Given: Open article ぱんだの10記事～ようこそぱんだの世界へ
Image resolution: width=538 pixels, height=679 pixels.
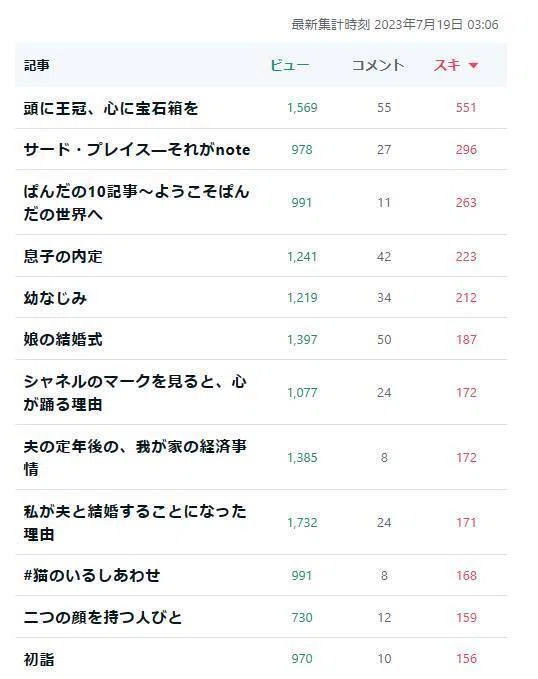Looking at the screenshot, I should tap(136, 203).
